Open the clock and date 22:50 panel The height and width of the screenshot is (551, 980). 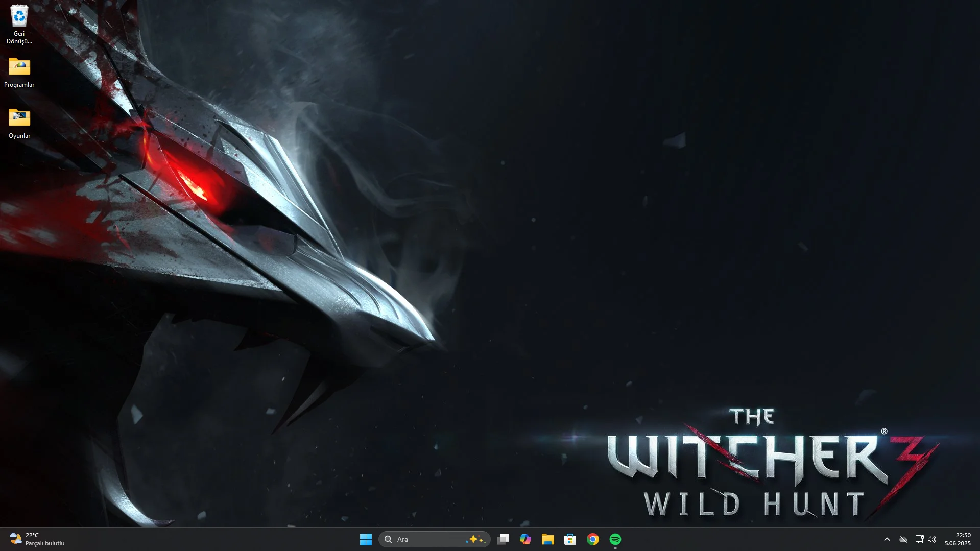point(958,539)
